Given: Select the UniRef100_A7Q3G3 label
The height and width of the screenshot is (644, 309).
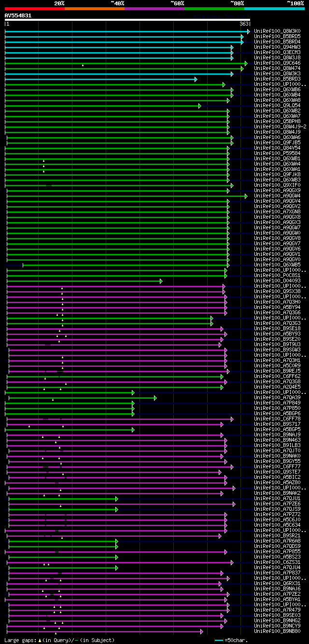Looking at the screenshot, I should (x=278, y=323).
